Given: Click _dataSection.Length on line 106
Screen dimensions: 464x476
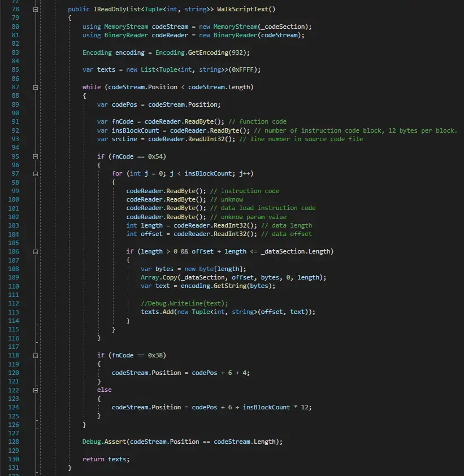Looking at the screenshot, I should point(296,251).
